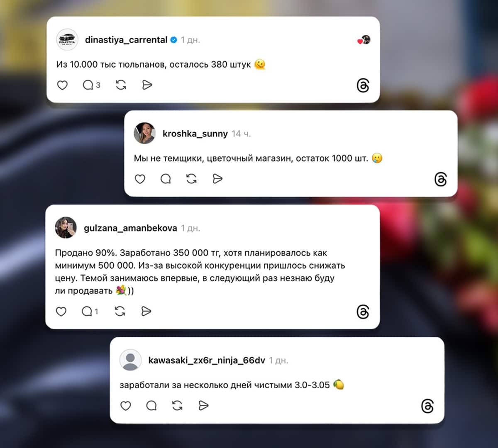
Task: Like the dinastiya_carrental tulip post
Action: click(x=62, y=85)
